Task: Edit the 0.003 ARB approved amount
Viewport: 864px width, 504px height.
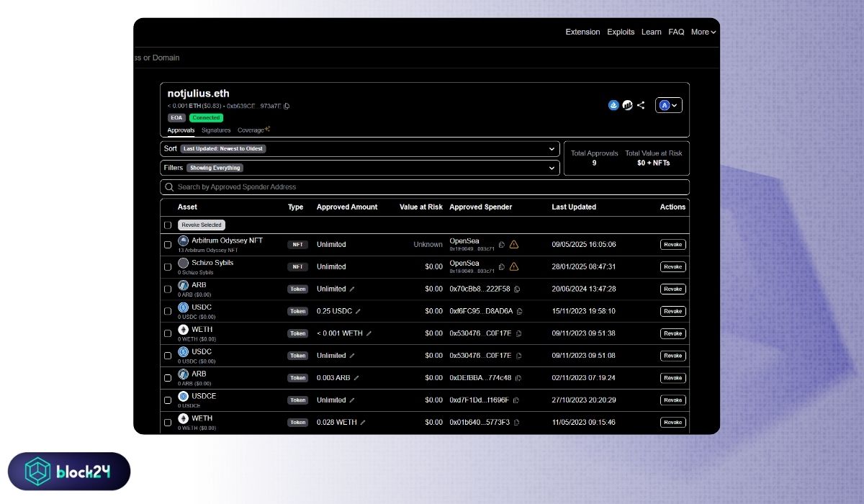Action: [356, 378]
